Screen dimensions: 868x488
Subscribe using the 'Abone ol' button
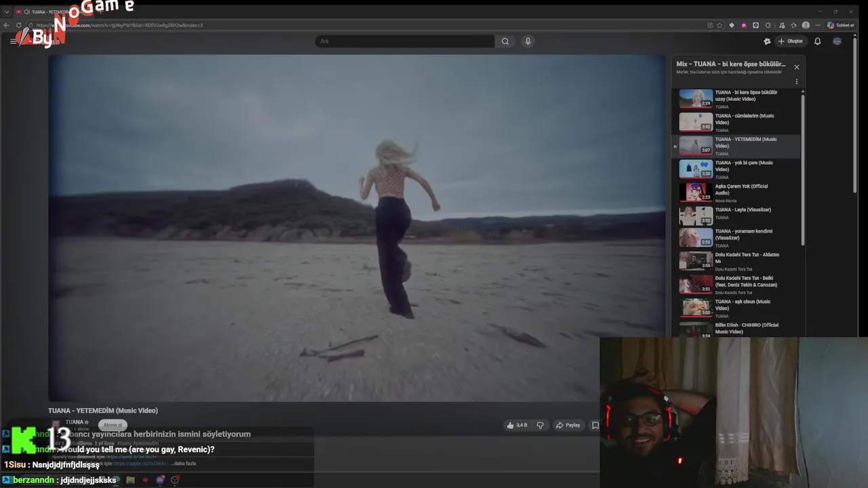coord(113,425)
